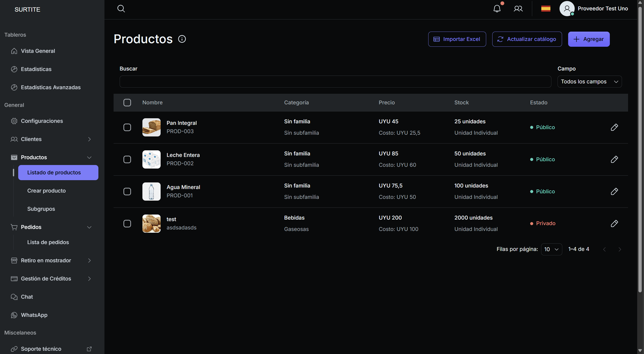Click into the Buscar search field
Image resolution: width=644 pixels, height=354 pixels.
coord(335,82)
